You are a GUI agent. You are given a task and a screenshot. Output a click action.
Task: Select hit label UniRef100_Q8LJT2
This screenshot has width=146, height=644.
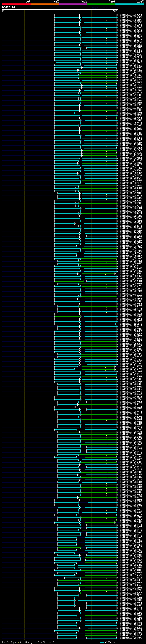[131, 248]
